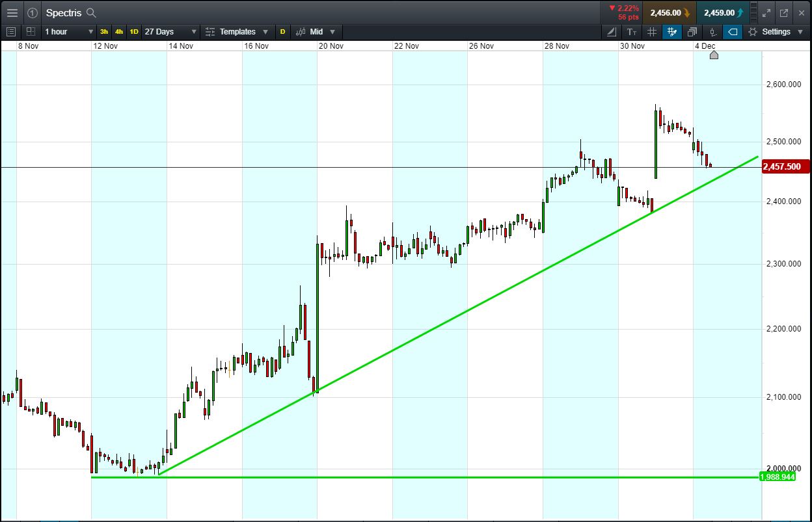Image resolution: width=812 pixels, height=522 pixels.
Task: Select the crosshair drawing tool
Action: pos(671,31)
